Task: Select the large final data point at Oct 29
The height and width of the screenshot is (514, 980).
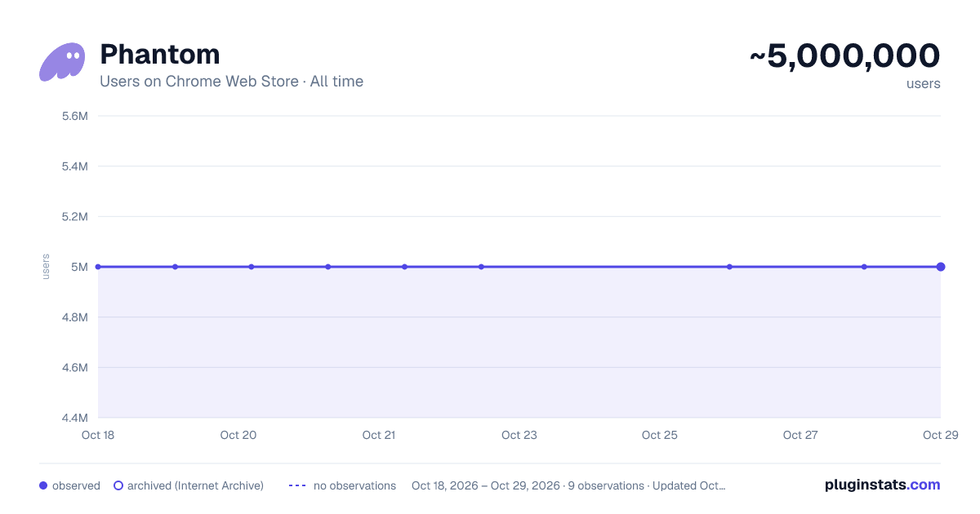Action: [x=941, y=267]
